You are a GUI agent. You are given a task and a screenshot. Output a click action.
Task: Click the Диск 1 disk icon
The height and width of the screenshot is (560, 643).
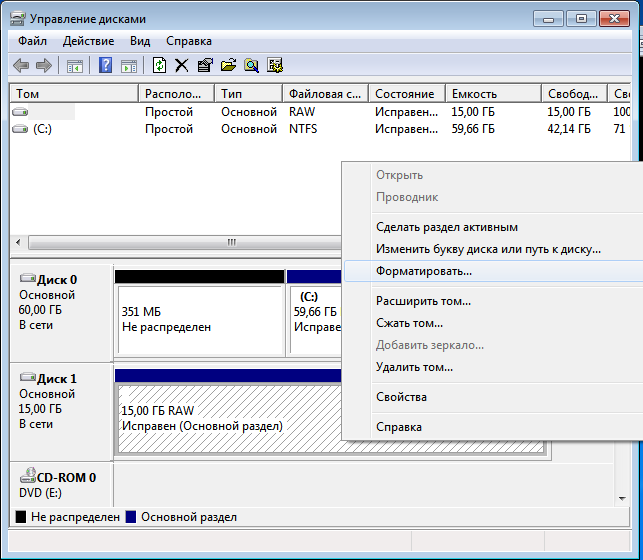pyautogui.click(x=27, y=377)
